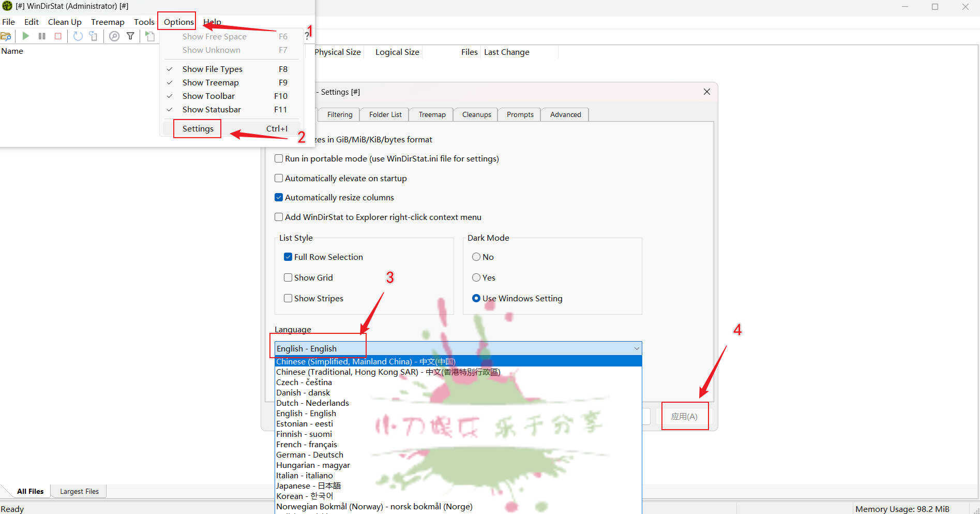Image resolution: width=980 pixels, height=514 pixels.
Task: Select Settings in the Options menu
Action: pyautogui.click(x=198, y=129)
